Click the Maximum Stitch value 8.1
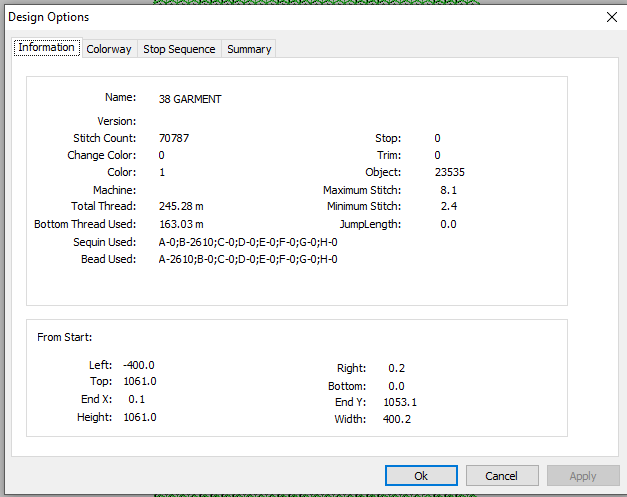This screenshot has height=497, width=627. [449, 190]
